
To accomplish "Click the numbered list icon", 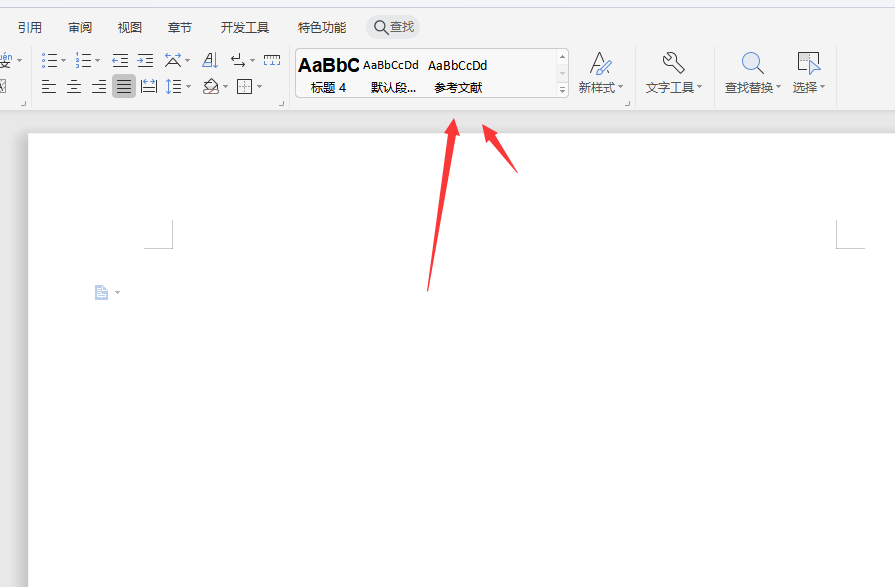I will (83, 60).
